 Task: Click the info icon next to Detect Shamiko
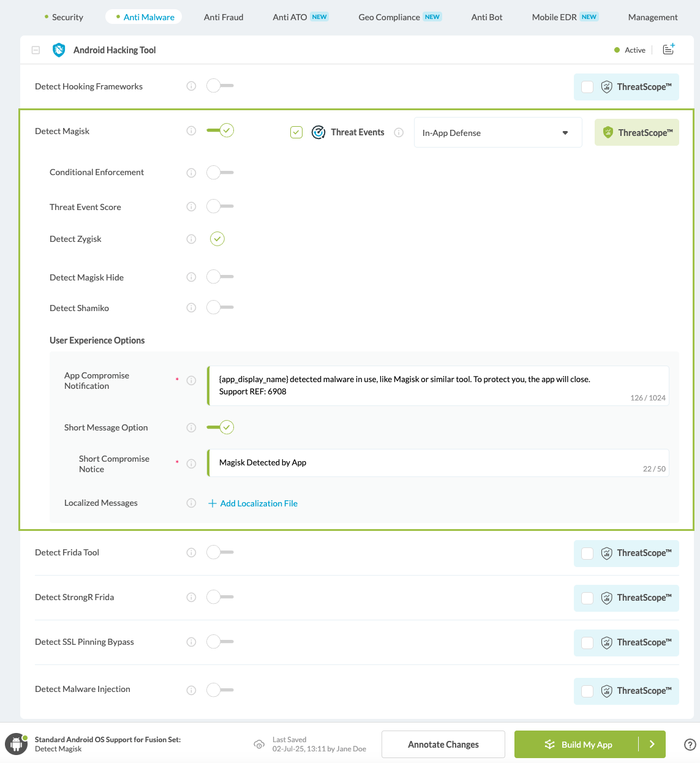tap(190, 307)
